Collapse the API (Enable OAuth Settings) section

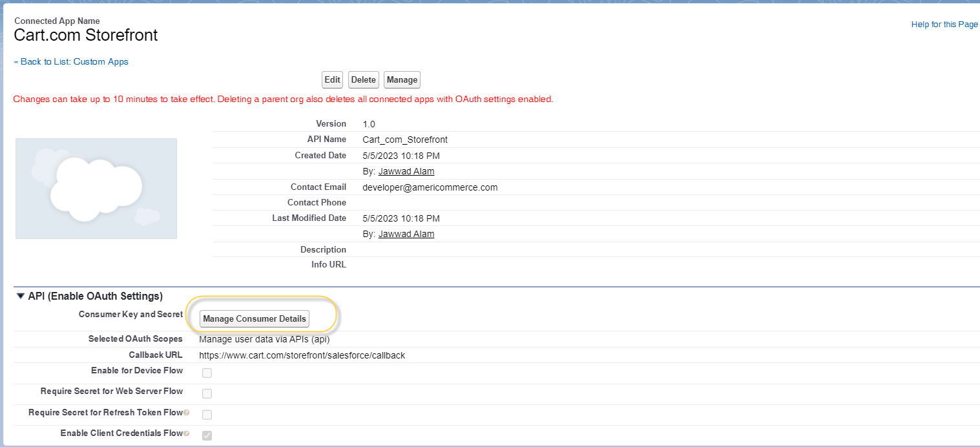click(x=21, y=296)
